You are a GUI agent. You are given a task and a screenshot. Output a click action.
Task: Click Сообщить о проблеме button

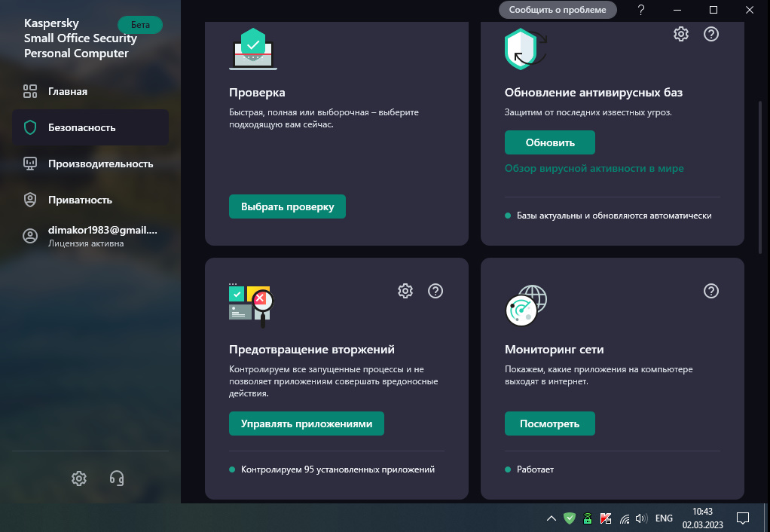coord(558,10)
